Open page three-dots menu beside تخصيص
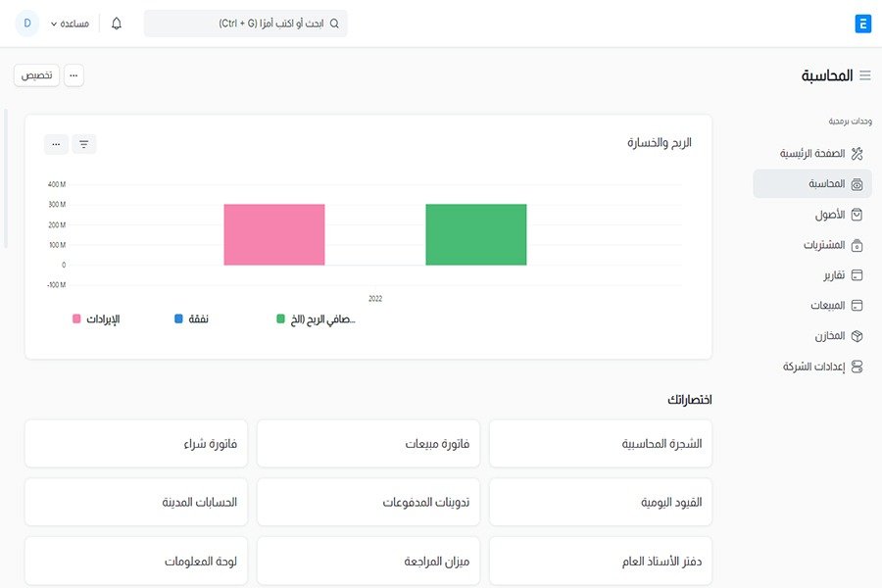The height and width of the screenshot is (588, 882). tap(73, 75)
